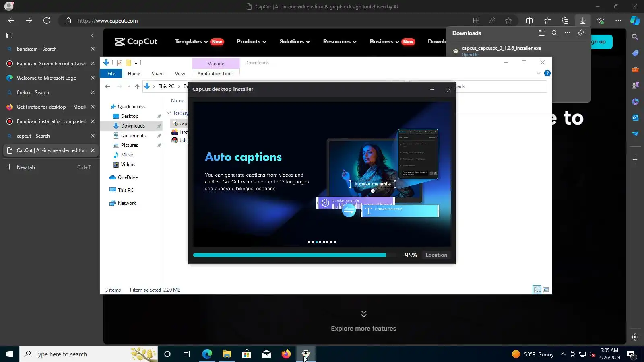Open the Action Center notifications icon
This screenshot has width=644, height=362.
(631, 354)
